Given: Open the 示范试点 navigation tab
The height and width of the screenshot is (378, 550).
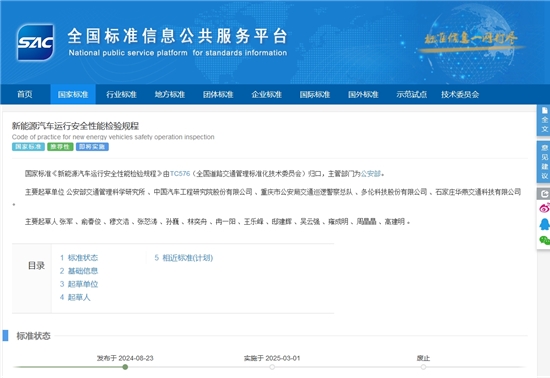Looking at the screenshot, I should (411, 94).
